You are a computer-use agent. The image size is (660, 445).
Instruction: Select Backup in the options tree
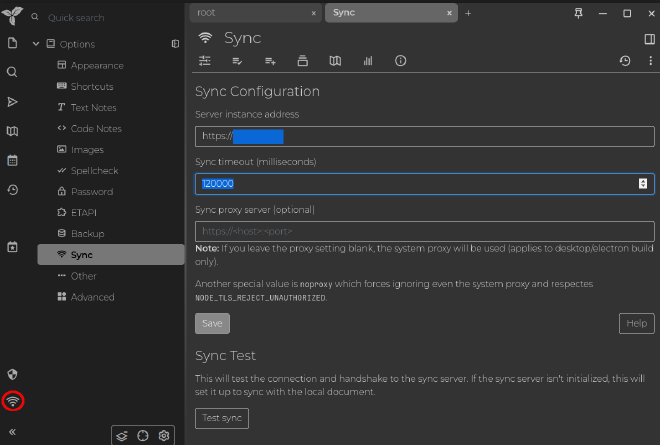pos(87,233)
